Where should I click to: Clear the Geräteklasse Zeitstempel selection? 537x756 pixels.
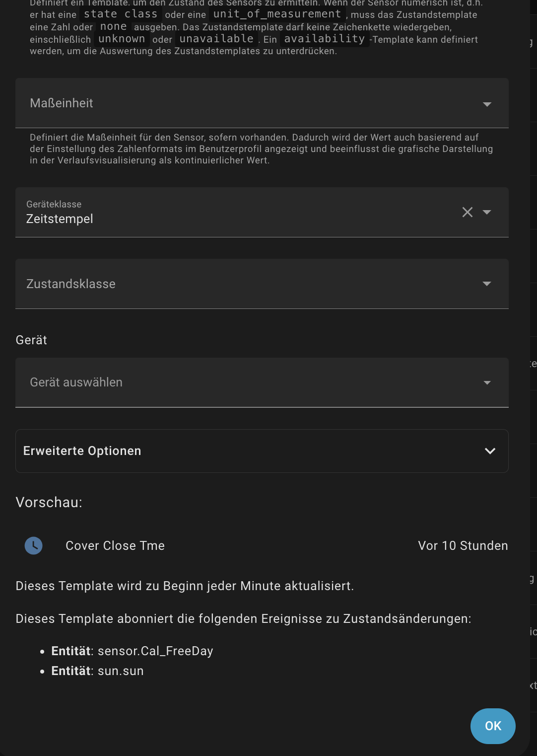point(468,212)
